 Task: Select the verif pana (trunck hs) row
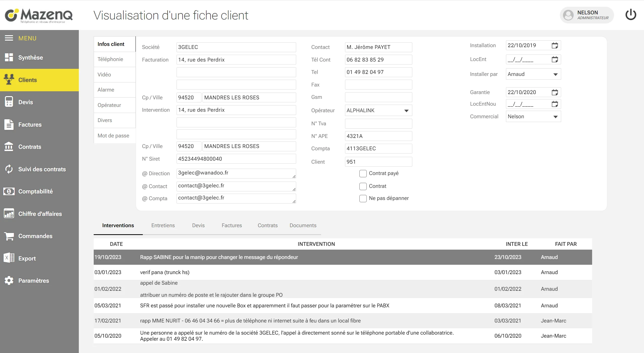coord(343,272)
